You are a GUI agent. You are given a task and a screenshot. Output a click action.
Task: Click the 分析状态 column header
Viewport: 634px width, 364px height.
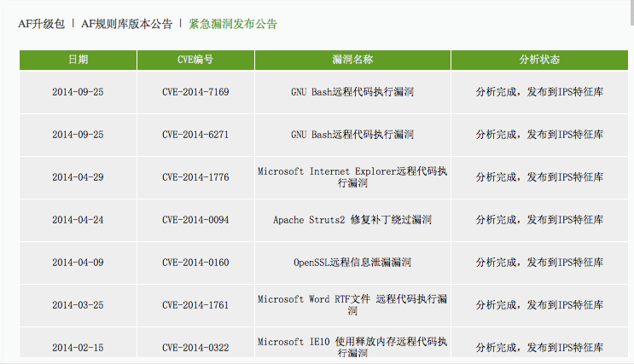(x=539, y=60)
